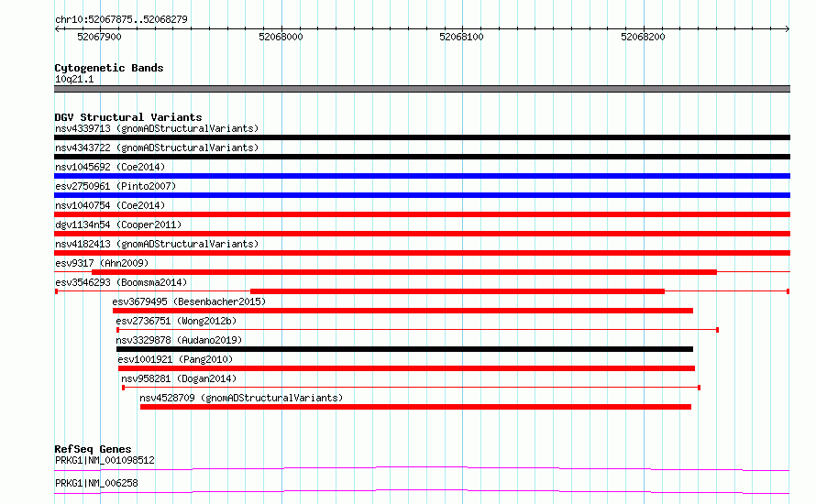Click the esv1001921 (Pang2010) label
Screen dimensions: 816x504
175,359
